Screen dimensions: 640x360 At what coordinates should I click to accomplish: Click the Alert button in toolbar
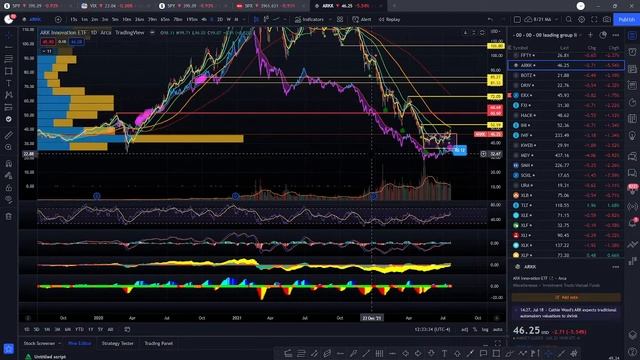click(x=362, y=19)
